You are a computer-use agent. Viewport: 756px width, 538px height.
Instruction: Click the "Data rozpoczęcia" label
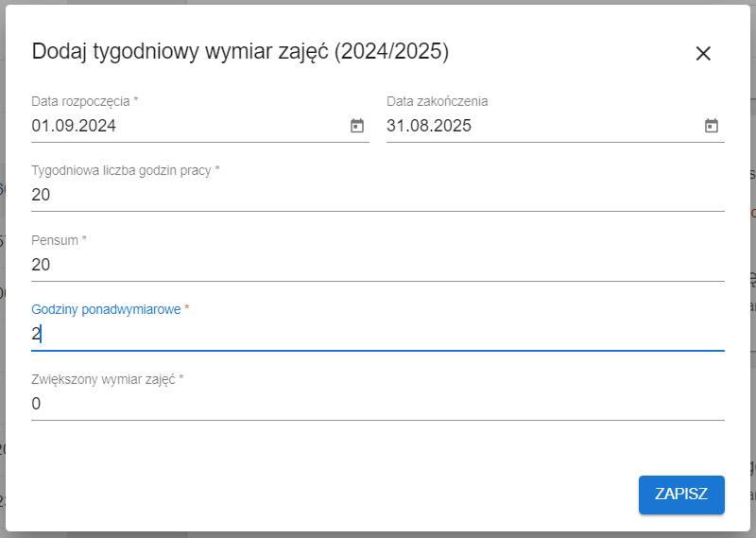click(x=85, y=100)
